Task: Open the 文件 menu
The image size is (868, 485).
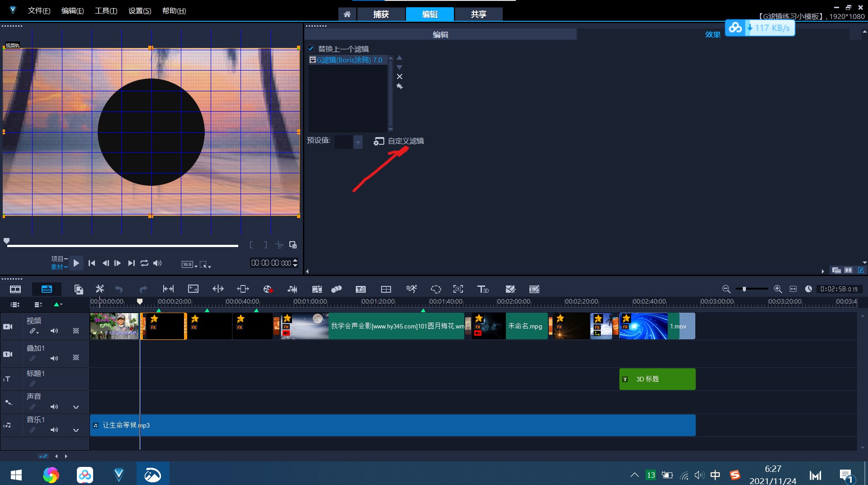Action: (x=39, y=10)
